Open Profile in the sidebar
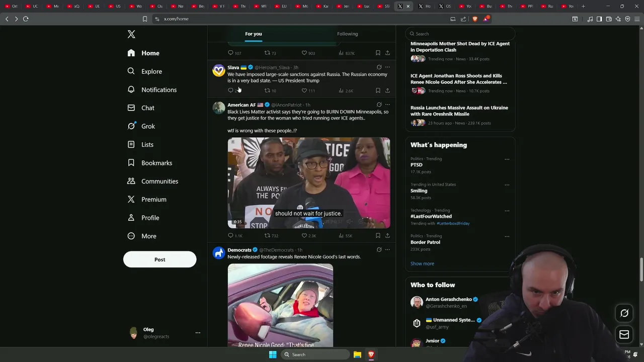 [x=143, y=218]
